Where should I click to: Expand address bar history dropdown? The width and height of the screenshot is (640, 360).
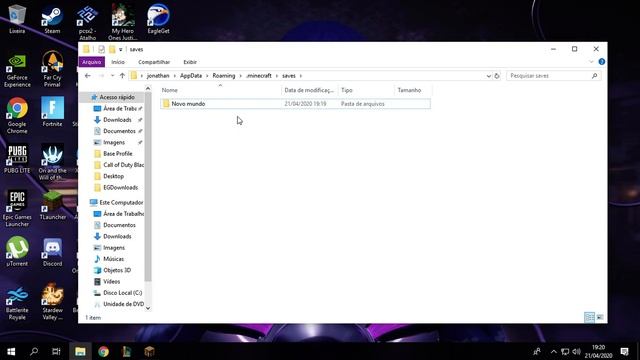pyautogui.click(x=489, y=76)
